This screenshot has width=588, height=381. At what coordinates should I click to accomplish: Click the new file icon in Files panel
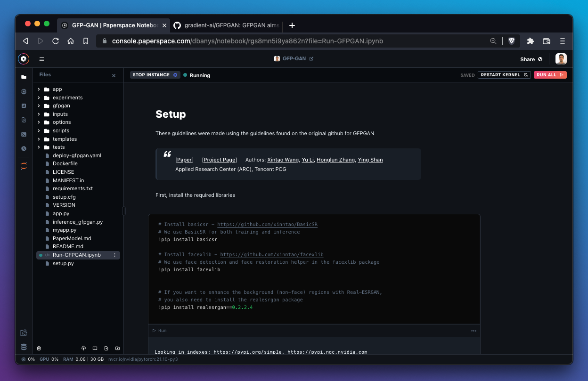coord(106,348)
